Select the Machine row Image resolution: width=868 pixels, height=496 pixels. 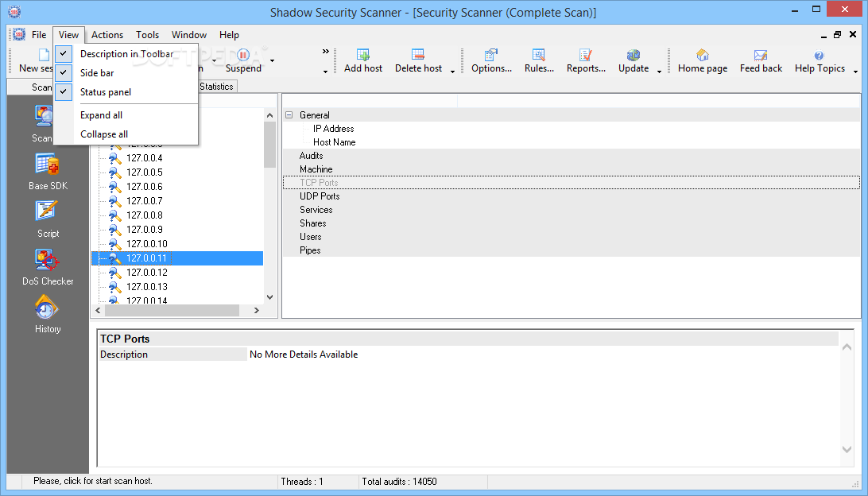572,169
